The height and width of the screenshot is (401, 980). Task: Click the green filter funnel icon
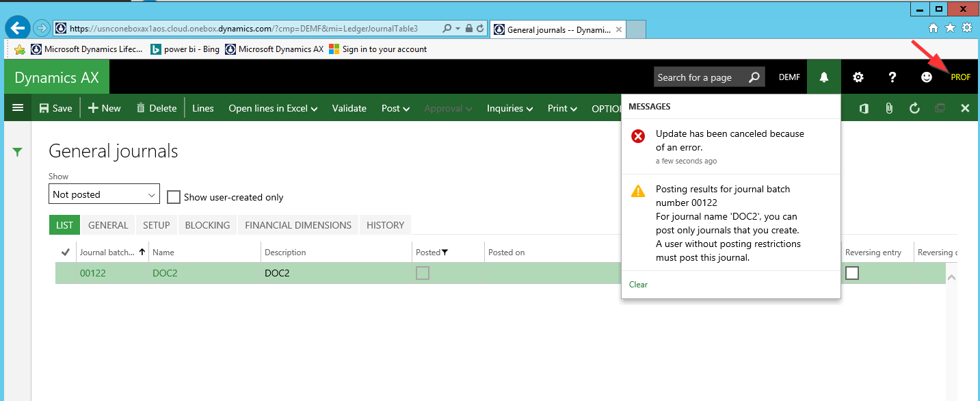(18, 153)
